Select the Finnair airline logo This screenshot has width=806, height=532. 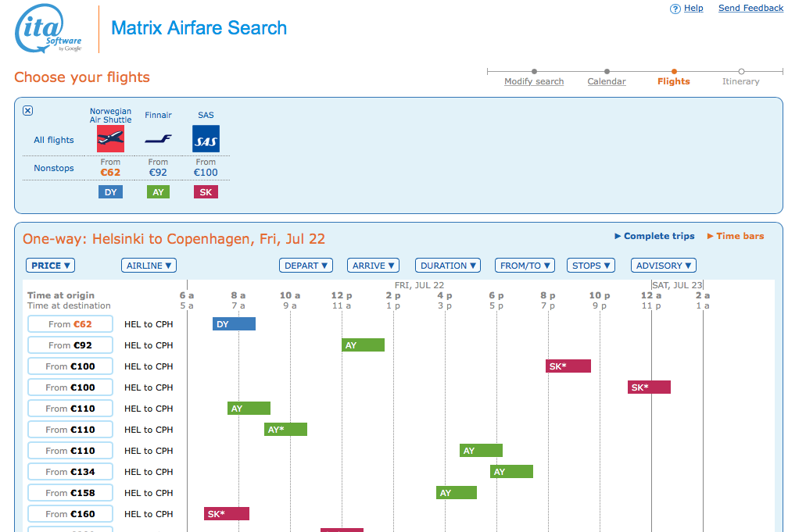(x=158, y=139)
